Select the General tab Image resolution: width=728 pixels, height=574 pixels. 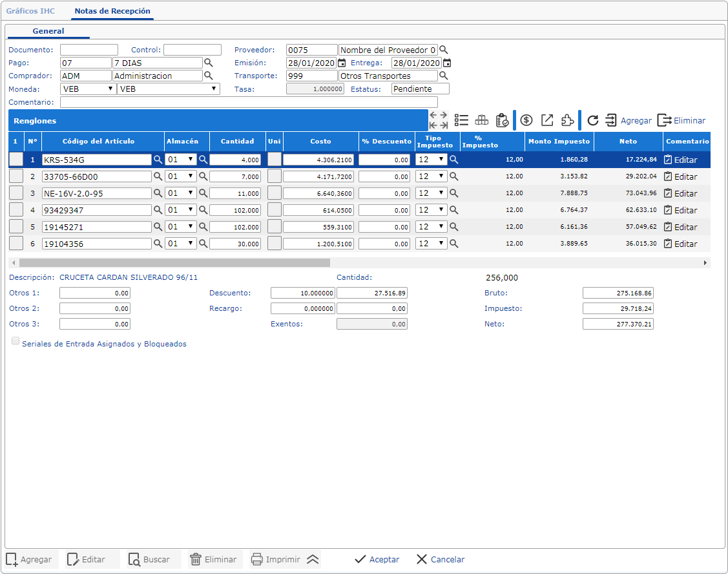click(48, 31)
